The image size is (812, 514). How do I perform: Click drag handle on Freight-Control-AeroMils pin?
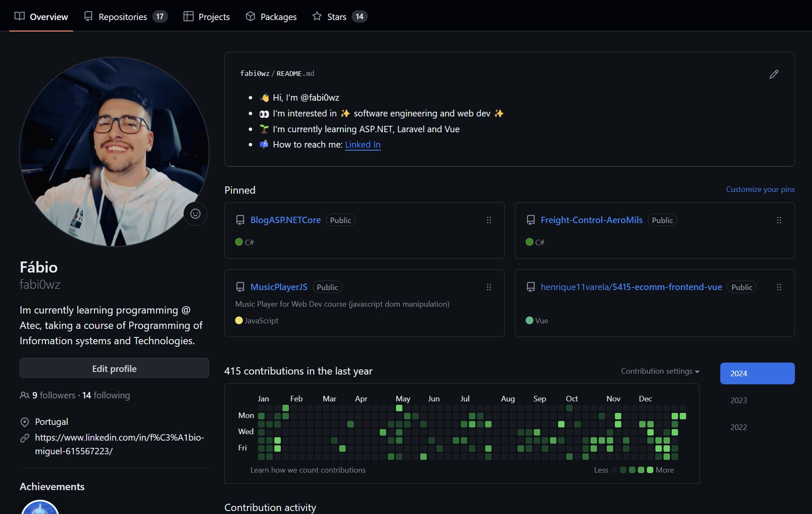point(779,220)
